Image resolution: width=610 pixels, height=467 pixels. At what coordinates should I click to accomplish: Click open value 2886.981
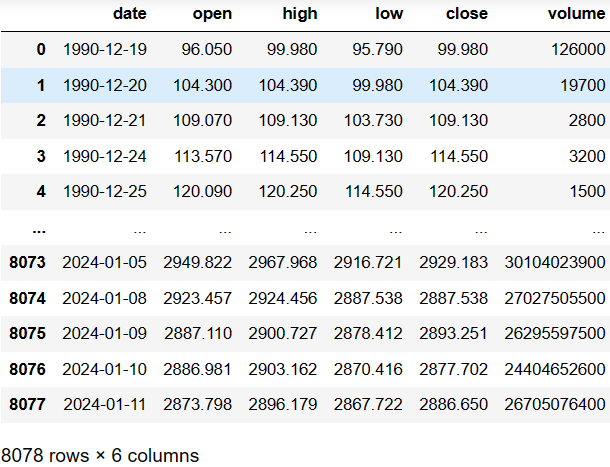point(198,369)
